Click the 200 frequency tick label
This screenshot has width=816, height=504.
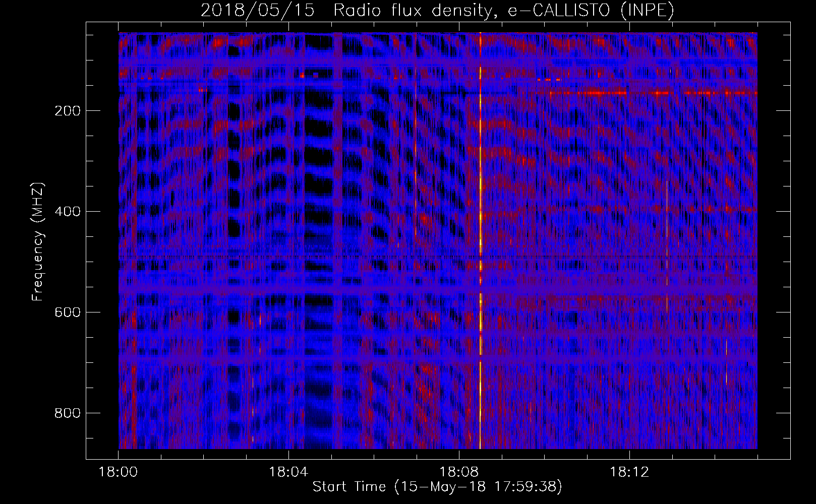click(68, 111)
